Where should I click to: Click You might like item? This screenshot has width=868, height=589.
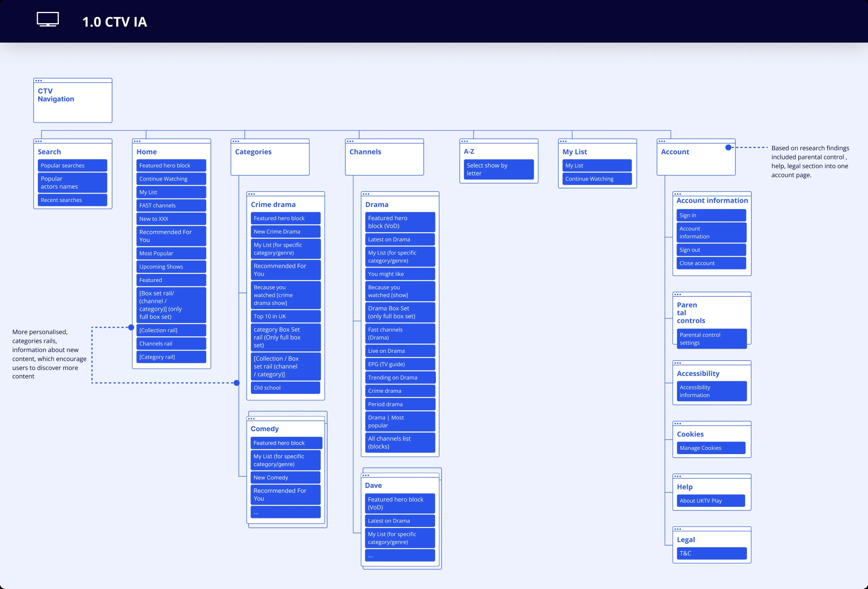point(400,274)
